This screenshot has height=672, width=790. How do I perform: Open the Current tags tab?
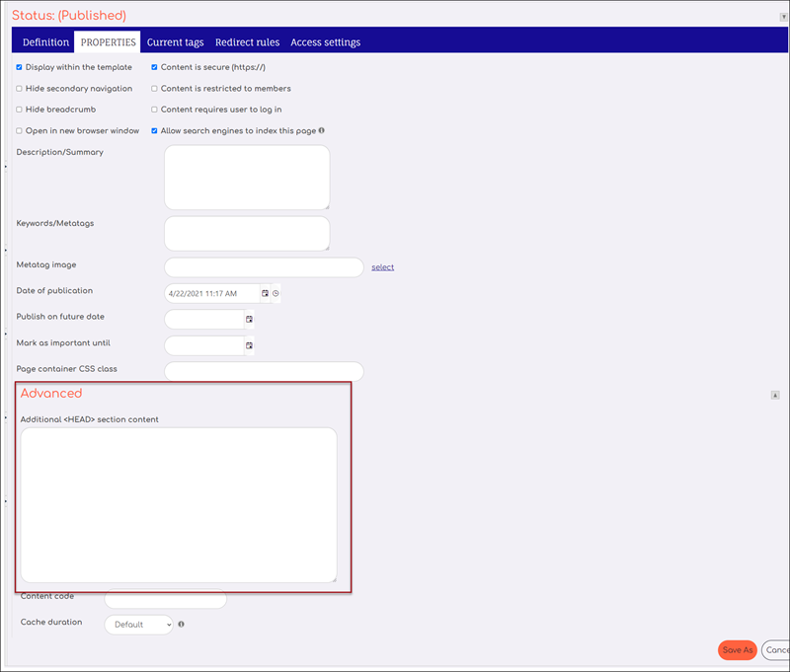(x=176, y=42)
